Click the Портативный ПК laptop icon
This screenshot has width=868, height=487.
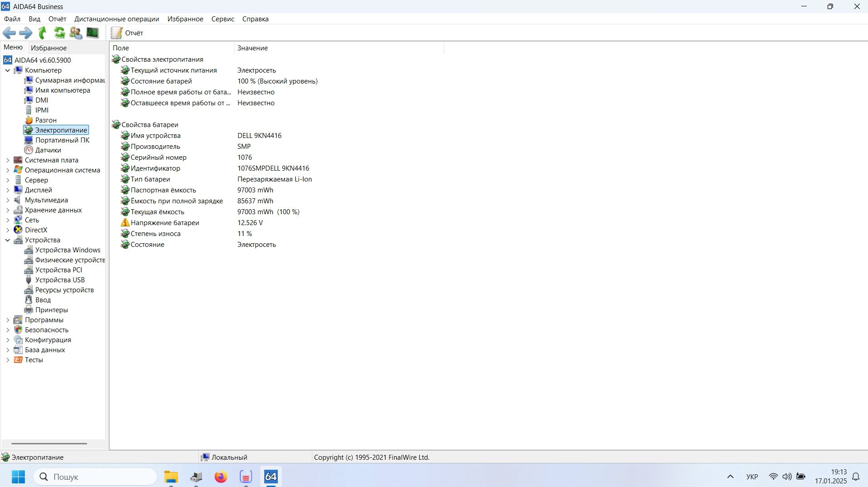[x=29, y=140]
